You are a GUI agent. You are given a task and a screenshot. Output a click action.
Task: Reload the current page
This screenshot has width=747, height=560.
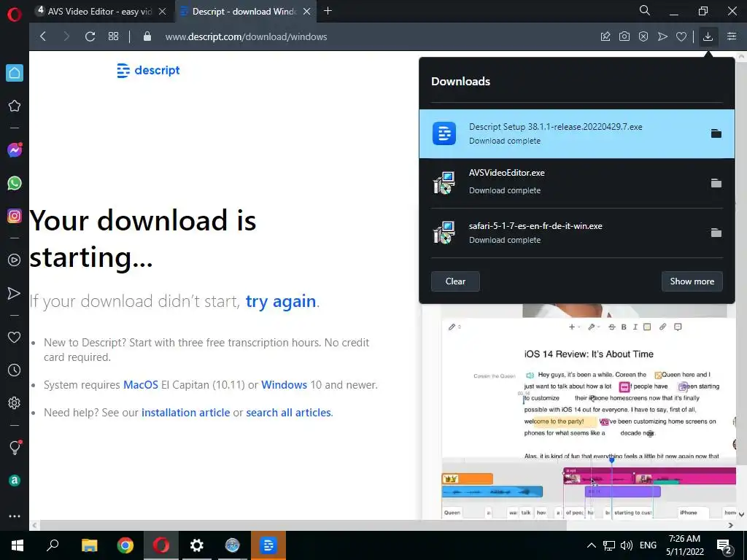coord(90,36)
